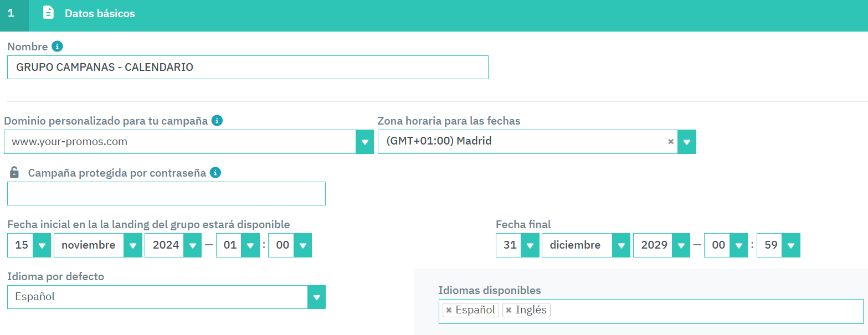
Task: Remove the Inglés language tag
Action: [509, 310]
